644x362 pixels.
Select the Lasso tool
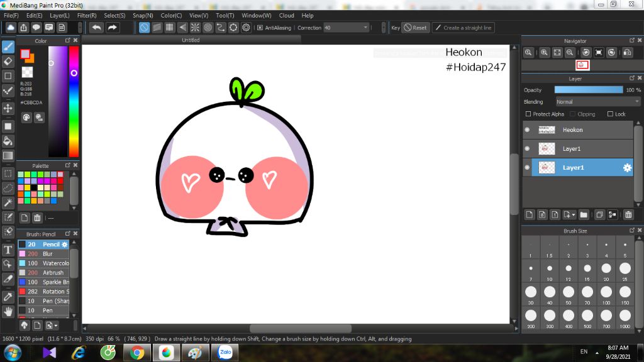(x=8, y=188)
